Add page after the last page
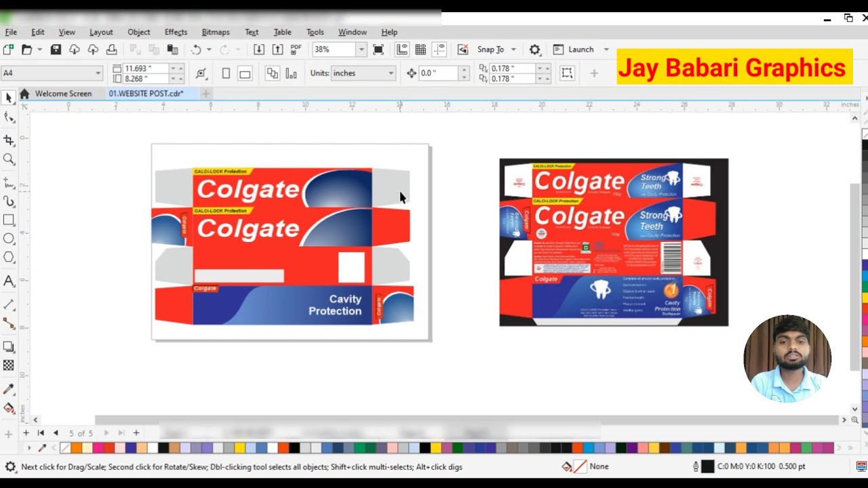Image resolution: width=868 pixels, height=488 pixels. click(136, 433)
